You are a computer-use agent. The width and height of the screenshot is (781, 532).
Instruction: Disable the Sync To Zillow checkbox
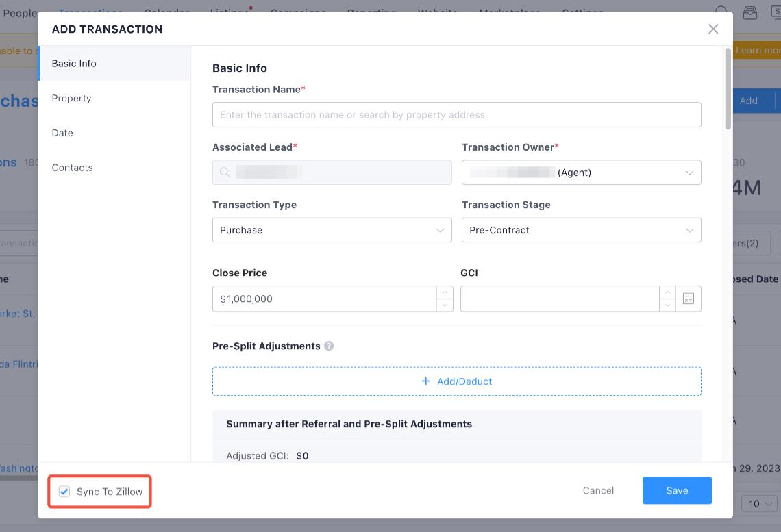tap(64, 491)
